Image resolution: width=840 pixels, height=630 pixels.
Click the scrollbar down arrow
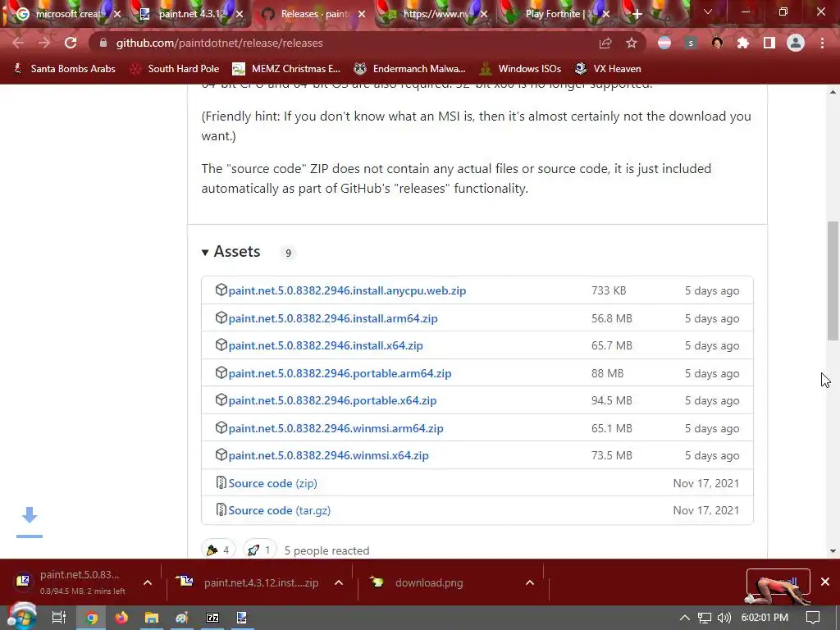pos(833,550)
